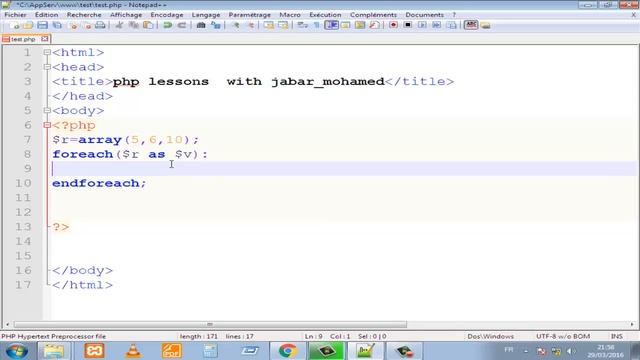The width and height of the screenshot is (640, 360).
Task: Click the Copy toolbar icon
Action: click(x=133, y=25)
